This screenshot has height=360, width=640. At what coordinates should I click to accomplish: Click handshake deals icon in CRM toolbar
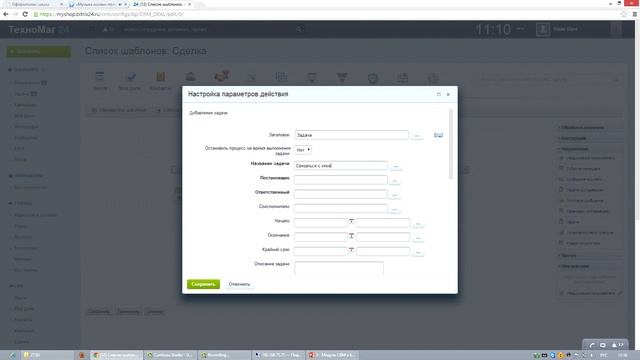(x=221, y=76)
